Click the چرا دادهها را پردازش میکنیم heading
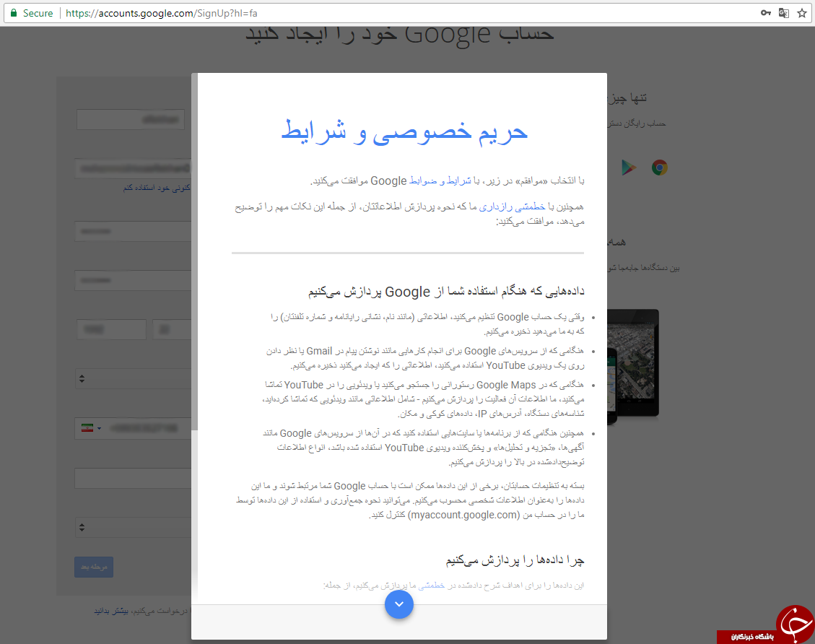 pyautogui.click(x=515, y=560)
